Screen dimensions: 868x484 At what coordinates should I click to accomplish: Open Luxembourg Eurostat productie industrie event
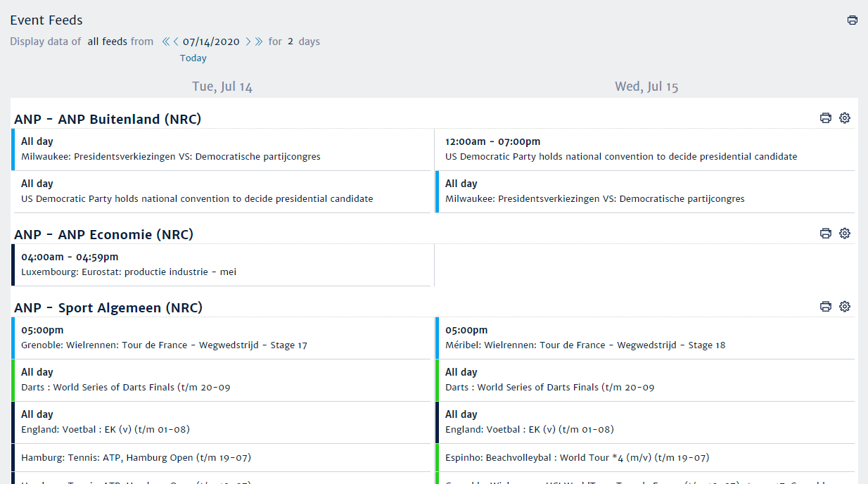pyautogui.click(x=221, y=265)
